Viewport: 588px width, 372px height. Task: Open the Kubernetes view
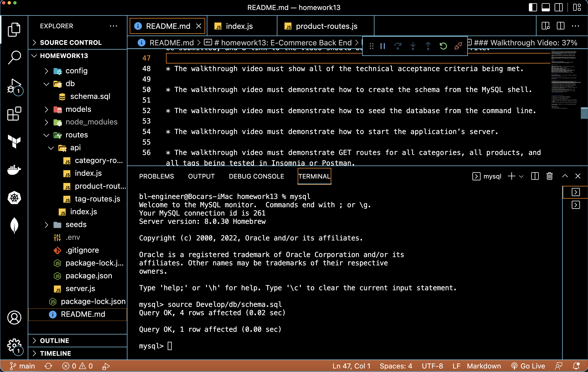coord(14,198)
